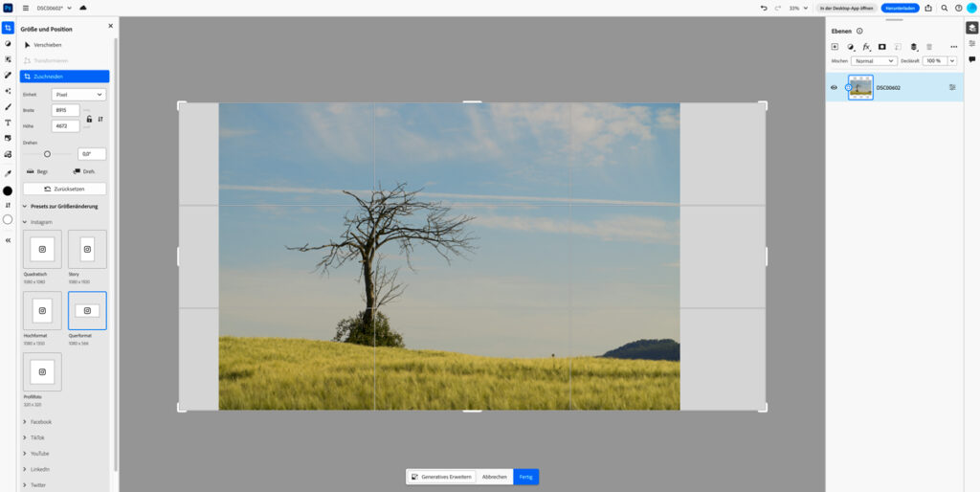The height and width of the screenshot is (492, 980).
Task: Click Fertig to apply crop
Action: point(525,477)
